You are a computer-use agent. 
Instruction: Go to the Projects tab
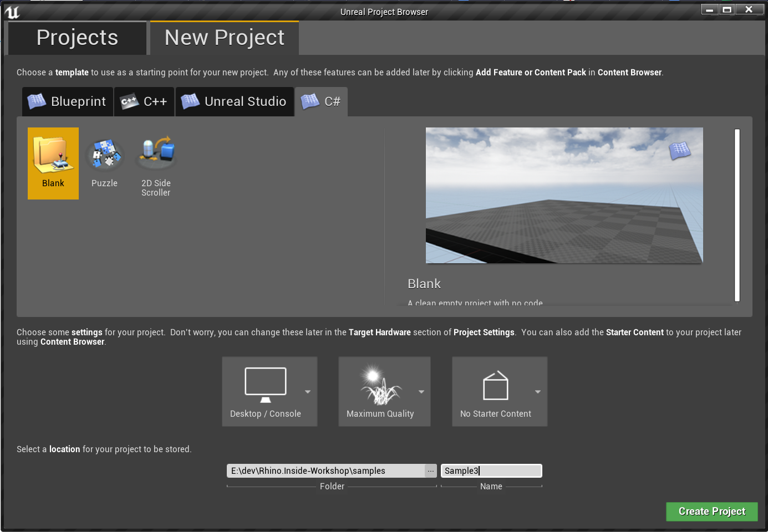click(x=77, y=38)
